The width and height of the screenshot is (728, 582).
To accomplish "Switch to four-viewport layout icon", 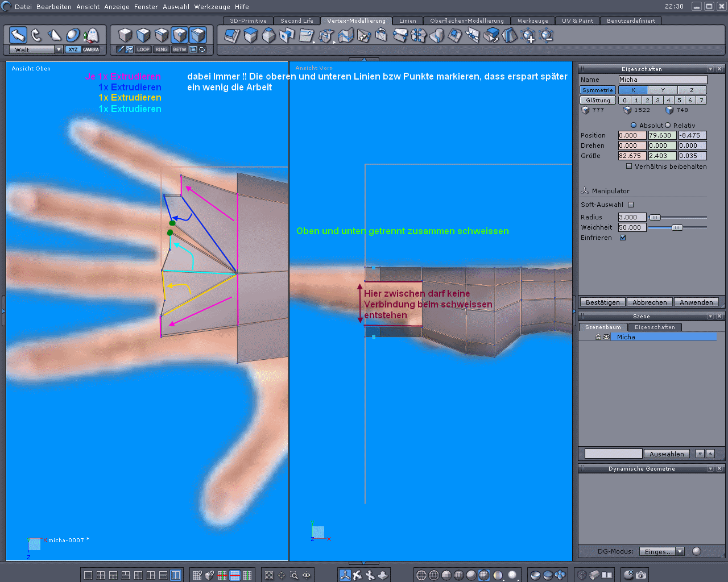I will click(101, 575).
